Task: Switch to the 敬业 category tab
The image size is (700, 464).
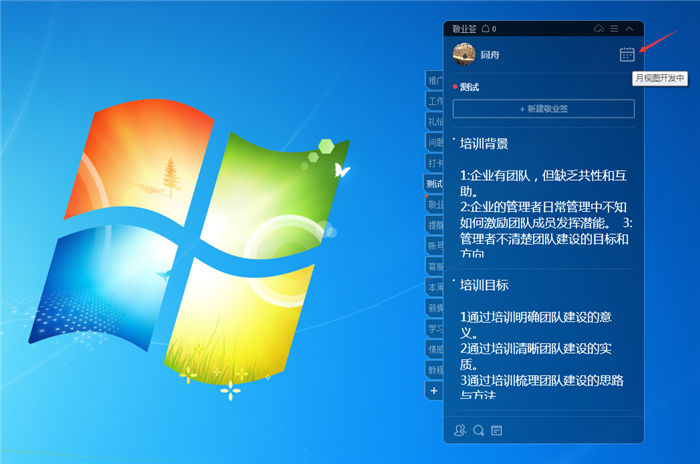Action: [x=434, y=205]
